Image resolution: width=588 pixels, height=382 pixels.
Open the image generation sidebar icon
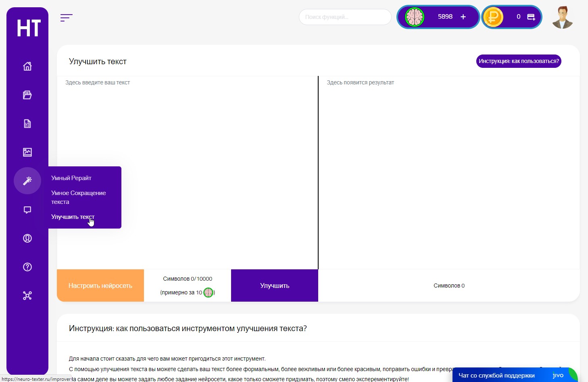point(27,152)
